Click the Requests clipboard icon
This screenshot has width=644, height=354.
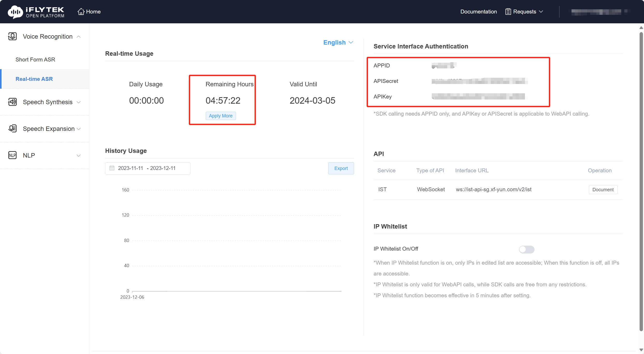pyautogui.click(x=508, y=12)
